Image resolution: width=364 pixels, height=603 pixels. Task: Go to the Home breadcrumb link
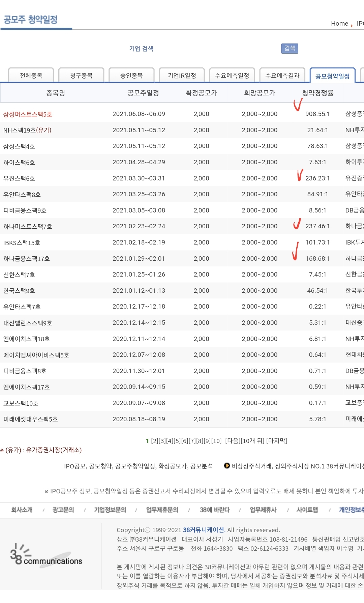[339, 23]
